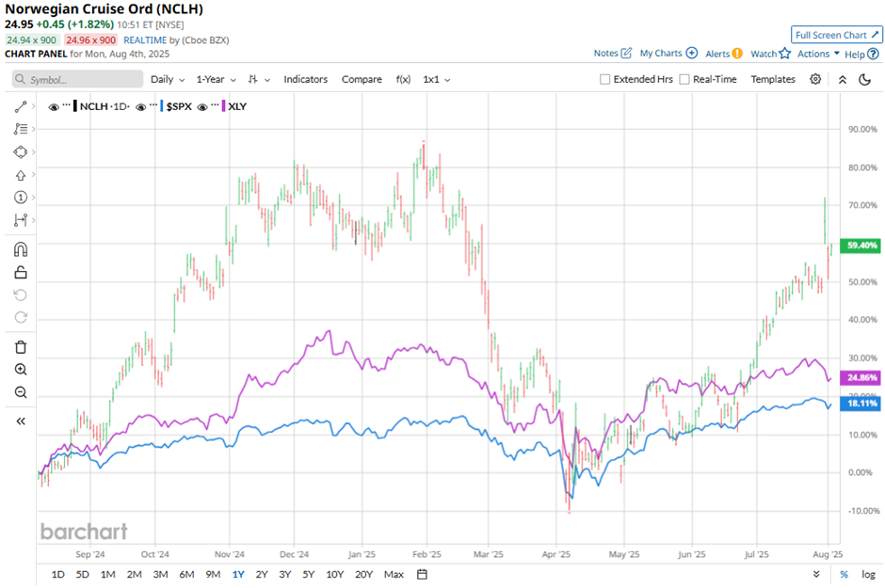885x588 pixels.
Task: Select the 2Y range button
Action: 262,575
